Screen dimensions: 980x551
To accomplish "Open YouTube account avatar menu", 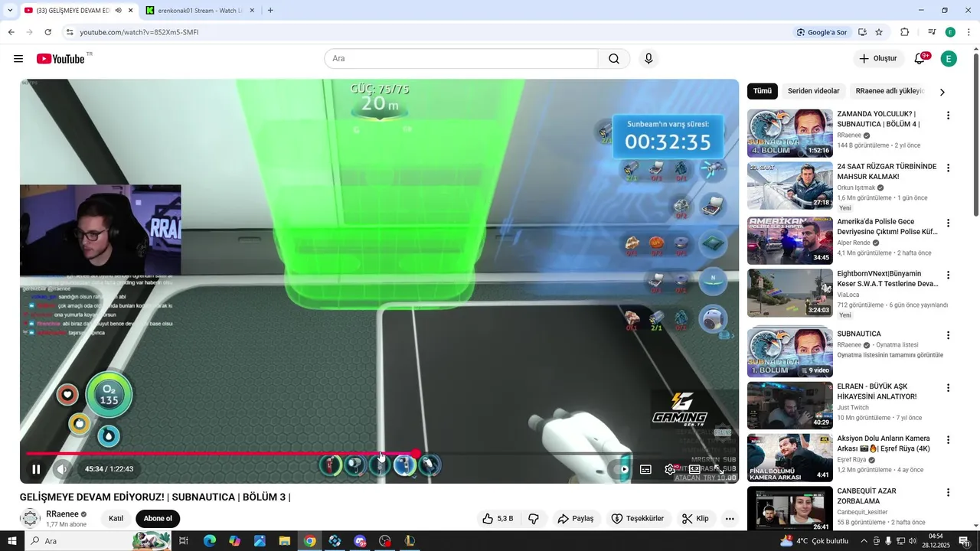I will click(x=949, y=59).
